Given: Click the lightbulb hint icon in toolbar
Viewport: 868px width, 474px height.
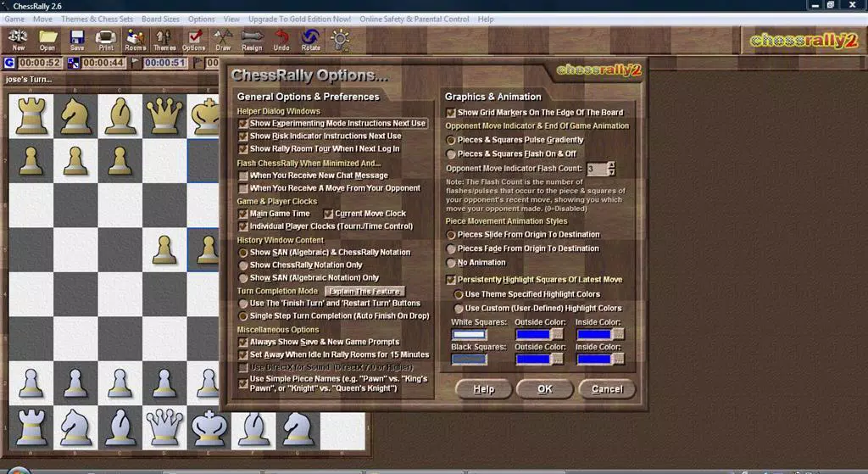Looking at the screenshot, I should [x=339, y=40].
